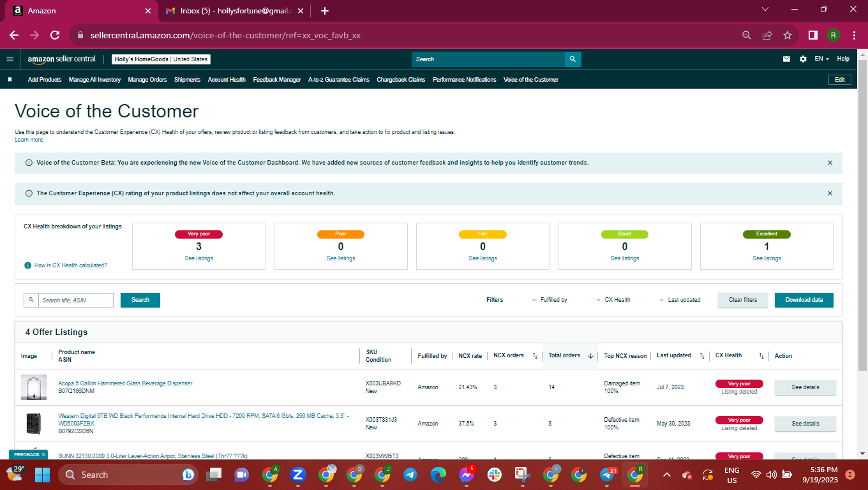Open the Zoom app from the taskbar
The image size is (868, 490).
[x=297, y=474]
